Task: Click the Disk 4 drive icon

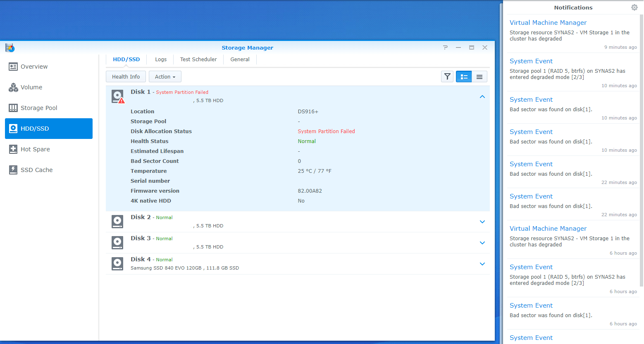Action: [117, 264]
